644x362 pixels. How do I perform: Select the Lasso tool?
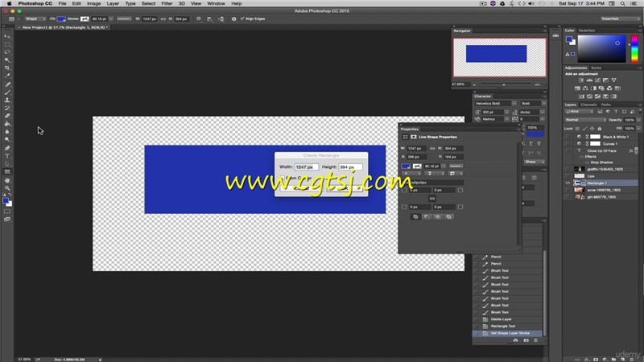pos(7,52)
